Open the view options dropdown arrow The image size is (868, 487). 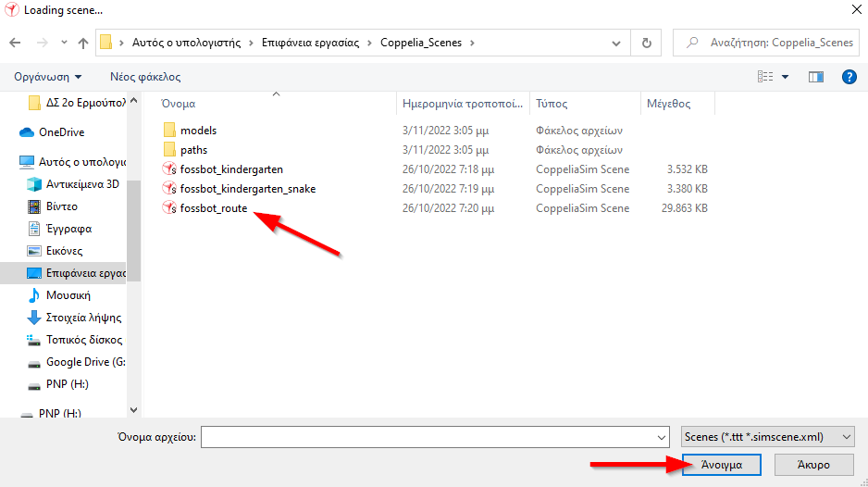tap(786, 77)
